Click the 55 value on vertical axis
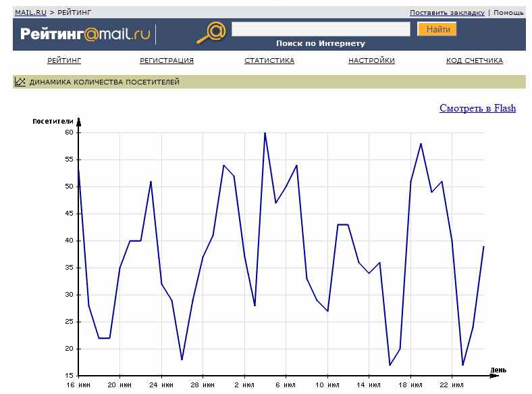 coord(70,159)
